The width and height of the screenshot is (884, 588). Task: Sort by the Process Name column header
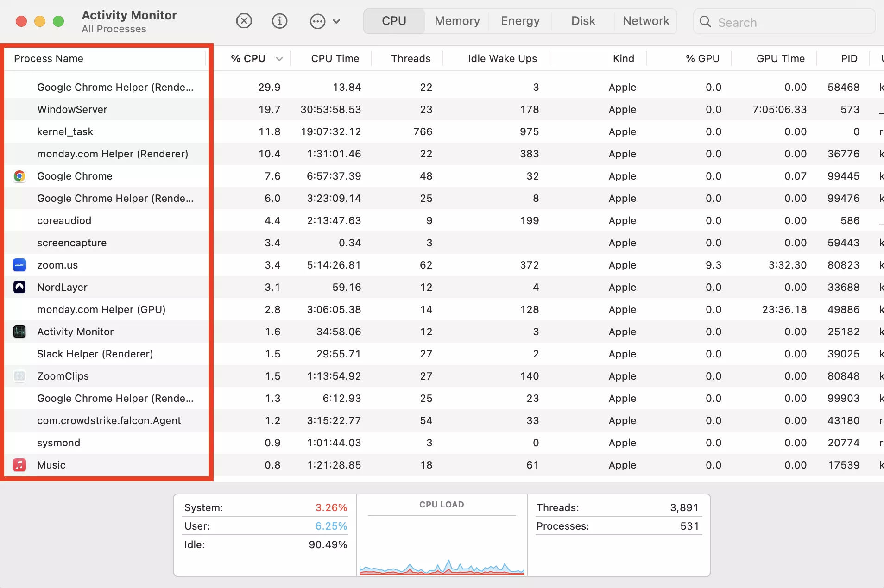tap(48, 58)
